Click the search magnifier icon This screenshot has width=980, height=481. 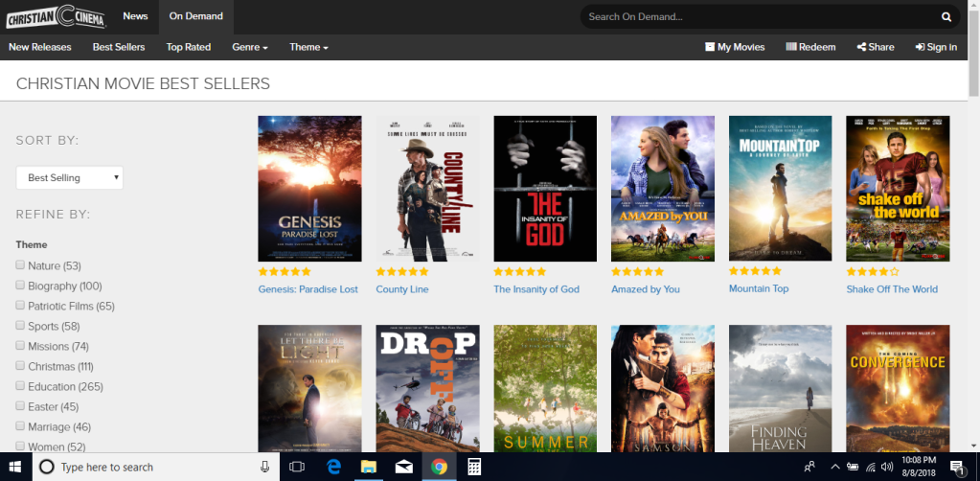pos(946,16)
